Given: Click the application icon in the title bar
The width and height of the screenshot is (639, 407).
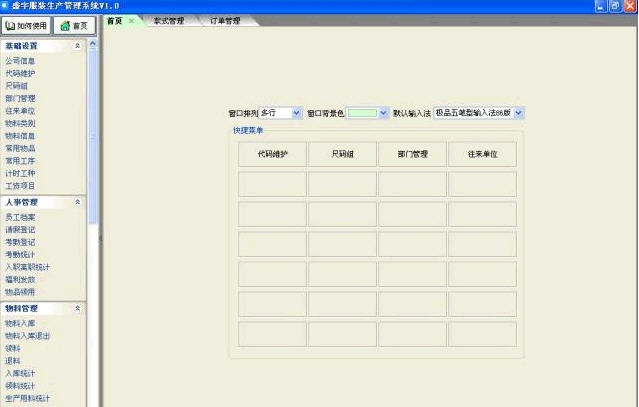Looking at the screenshot, I should (5, 6).
